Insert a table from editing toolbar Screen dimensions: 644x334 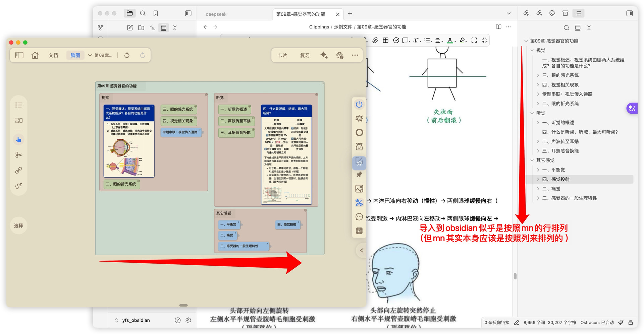coord(386,40)
